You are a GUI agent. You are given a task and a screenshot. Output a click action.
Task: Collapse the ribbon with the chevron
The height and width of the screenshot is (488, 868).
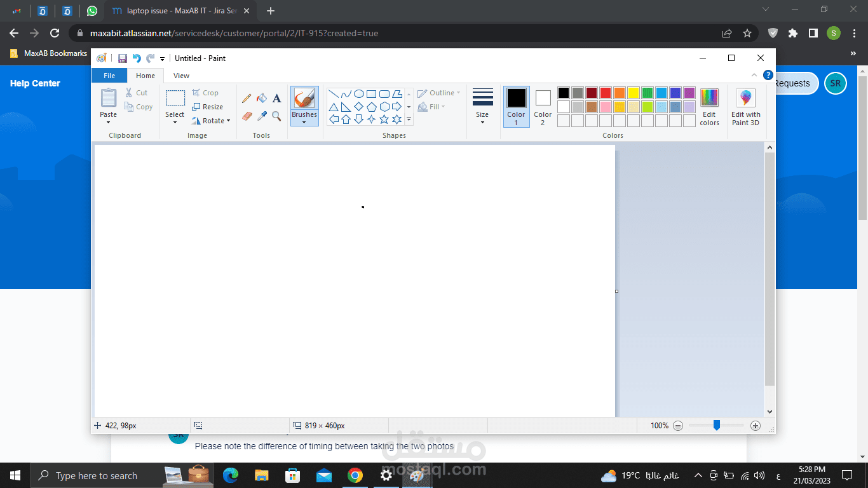pos(754,75)
